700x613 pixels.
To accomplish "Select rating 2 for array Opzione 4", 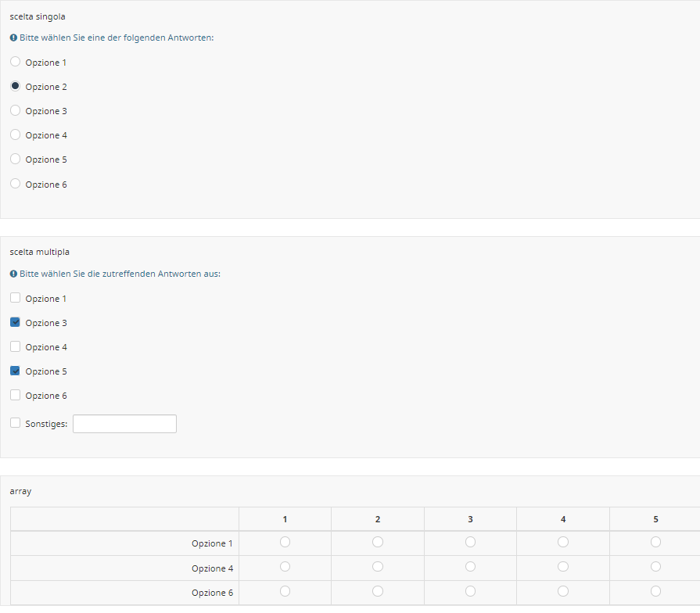I will point(378,567).
